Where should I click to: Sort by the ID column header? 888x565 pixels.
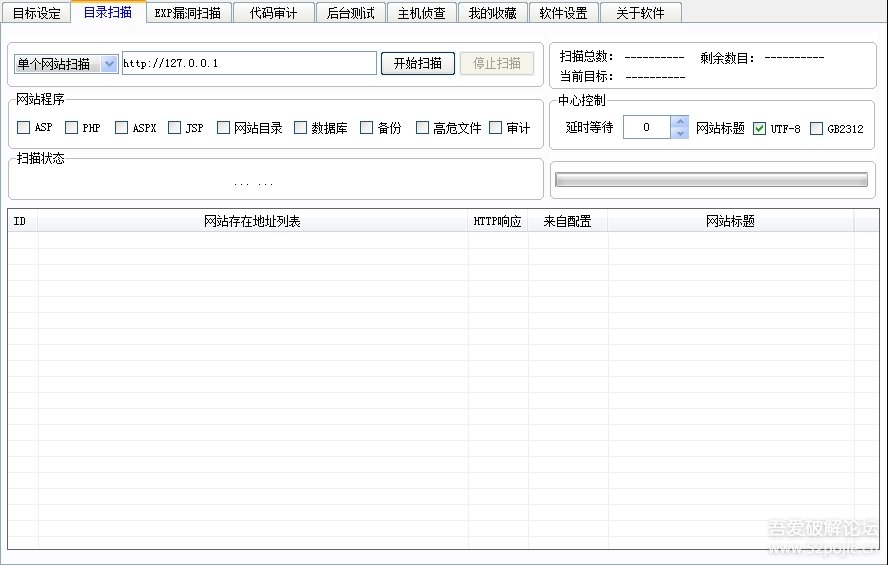click(23, 221)
